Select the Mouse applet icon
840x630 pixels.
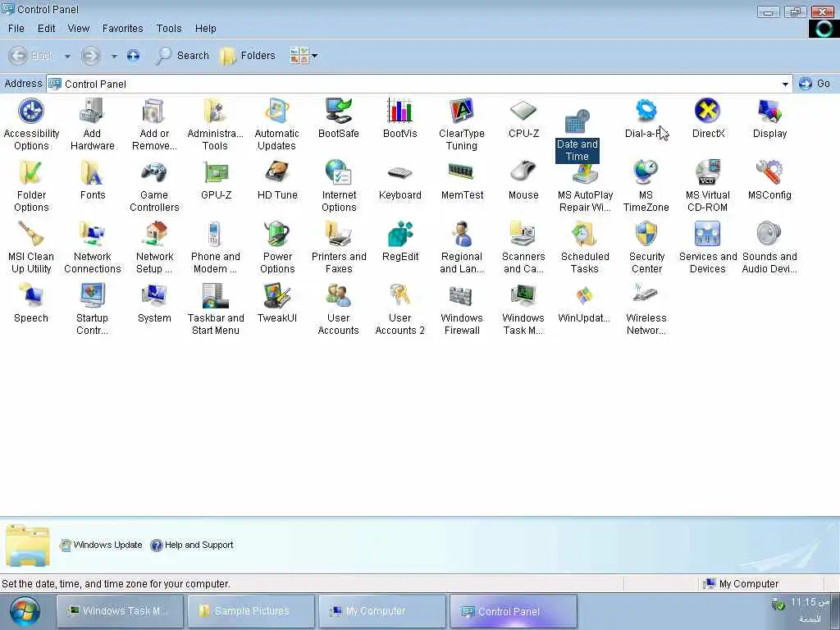(523, 180)
